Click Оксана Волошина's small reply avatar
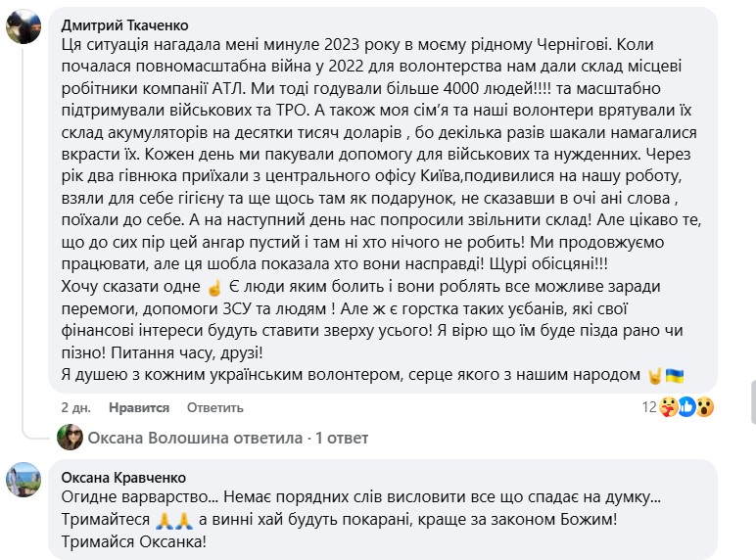 (x=69, y=437)
